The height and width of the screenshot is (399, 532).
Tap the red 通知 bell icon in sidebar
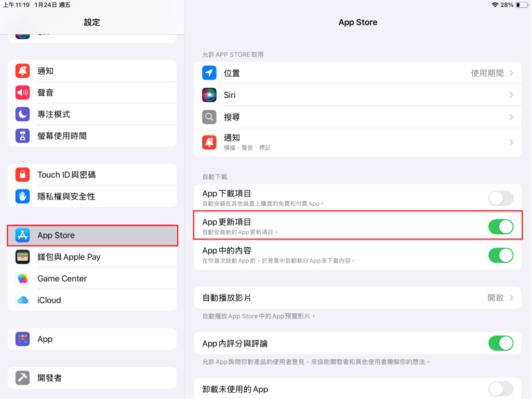tap(22, 71)
